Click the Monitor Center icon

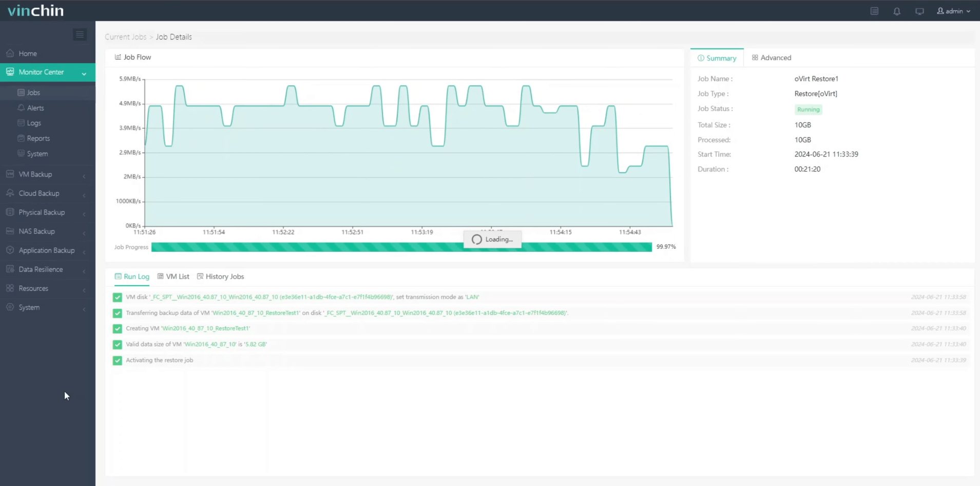pyautogui.click(x=10, y=72)
